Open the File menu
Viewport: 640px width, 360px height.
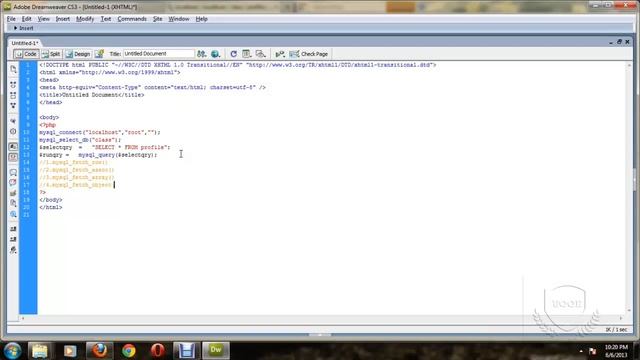[11, 19]
